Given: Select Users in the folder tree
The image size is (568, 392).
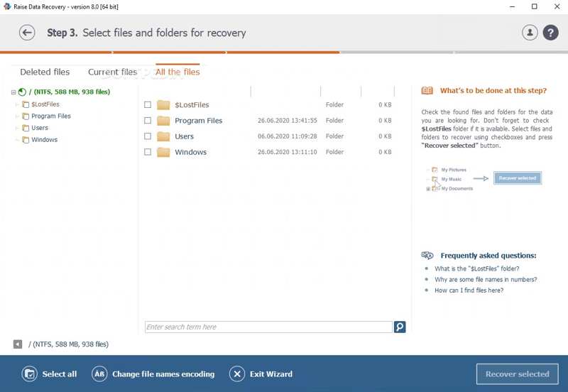Looking at the screenshot, I should pyautogui.click(x=40, y=128).
